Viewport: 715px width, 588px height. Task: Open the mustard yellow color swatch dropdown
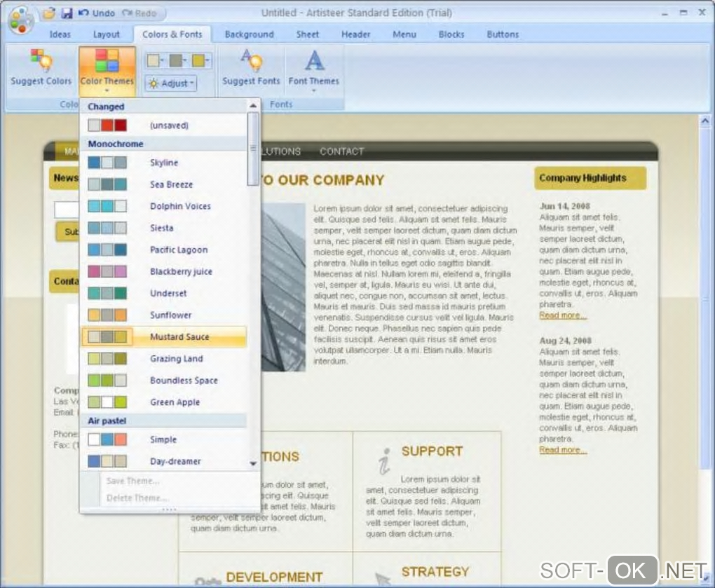(200, 60)
